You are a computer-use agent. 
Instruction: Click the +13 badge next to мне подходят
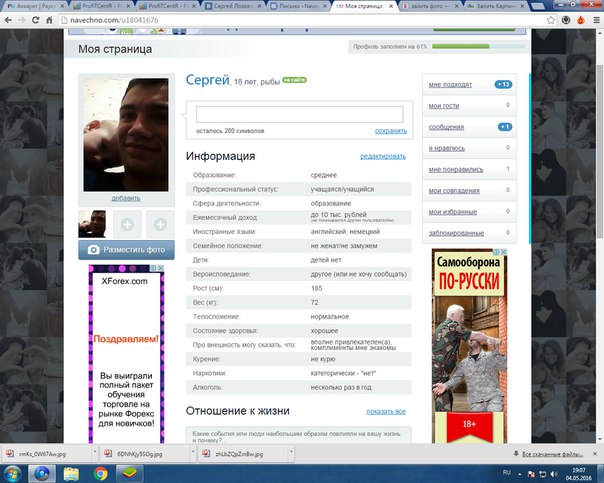[x=503, y=84]
